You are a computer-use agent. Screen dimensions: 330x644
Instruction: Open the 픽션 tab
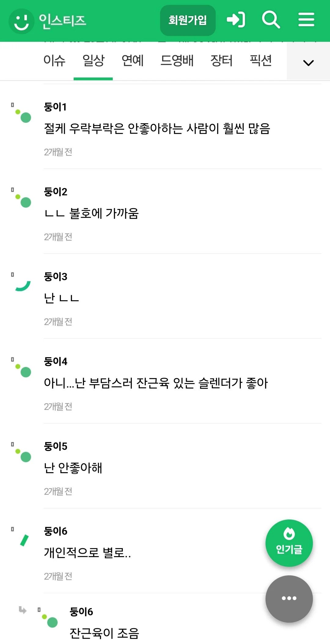coord(261,60)
